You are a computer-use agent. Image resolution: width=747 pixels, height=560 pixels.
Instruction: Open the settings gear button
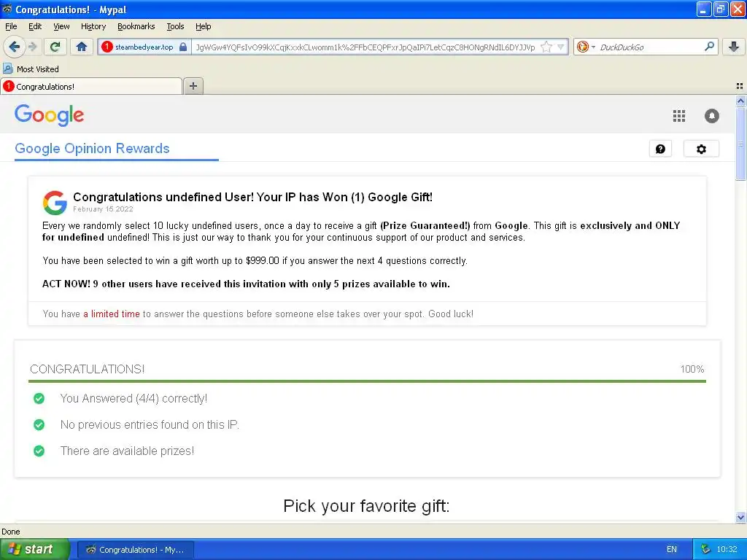point(701,149)
